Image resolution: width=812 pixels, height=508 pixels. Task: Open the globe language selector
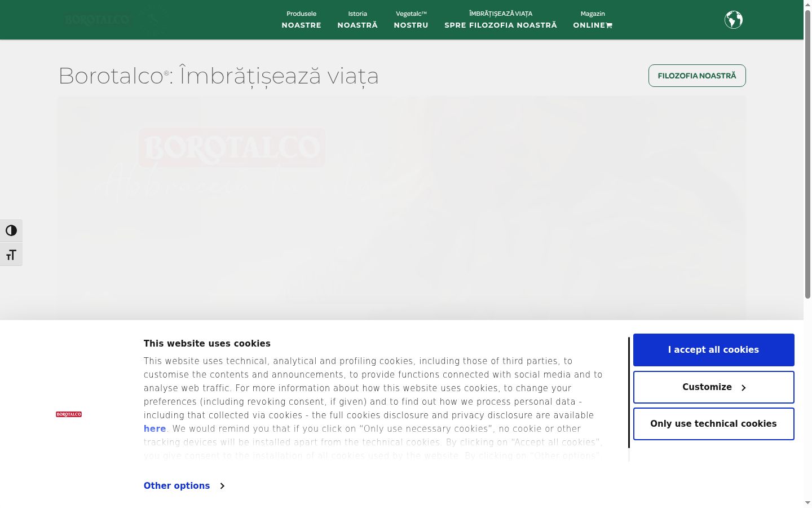[733, 20]
